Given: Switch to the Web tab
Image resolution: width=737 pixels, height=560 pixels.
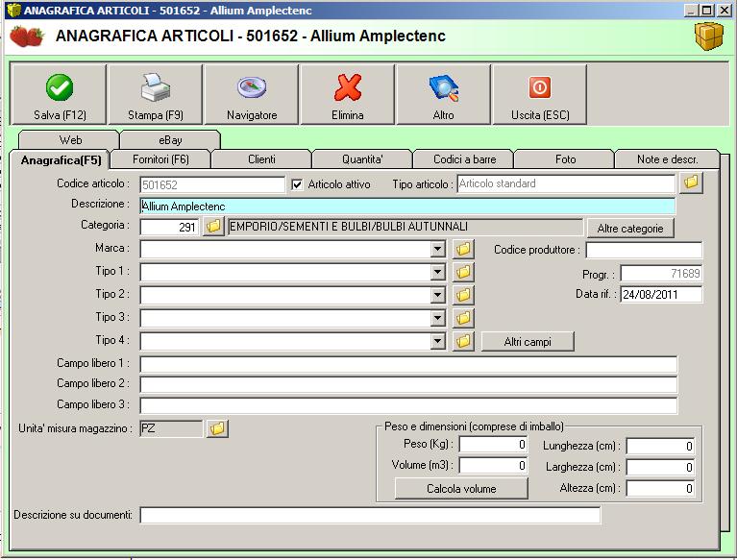Looking at the screenshot, I should pos(70,140).
